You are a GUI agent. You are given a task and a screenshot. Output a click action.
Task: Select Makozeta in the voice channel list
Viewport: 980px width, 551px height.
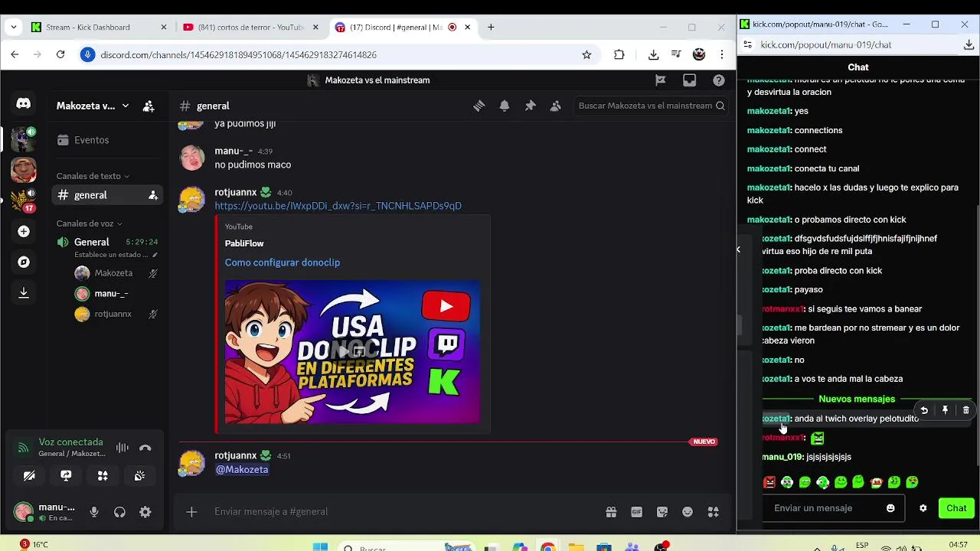(115, 273)
